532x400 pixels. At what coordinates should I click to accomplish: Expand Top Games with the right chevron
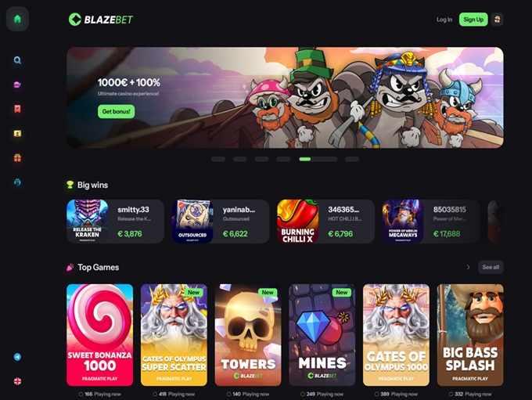tap(468, 267)
